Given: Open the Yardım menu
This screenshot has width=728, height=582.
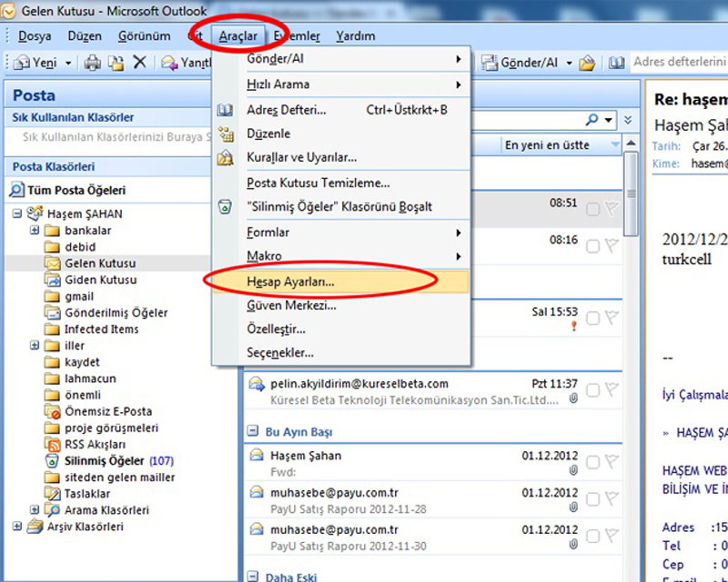Looking at the screenshot, I should [x=356, y=36].
